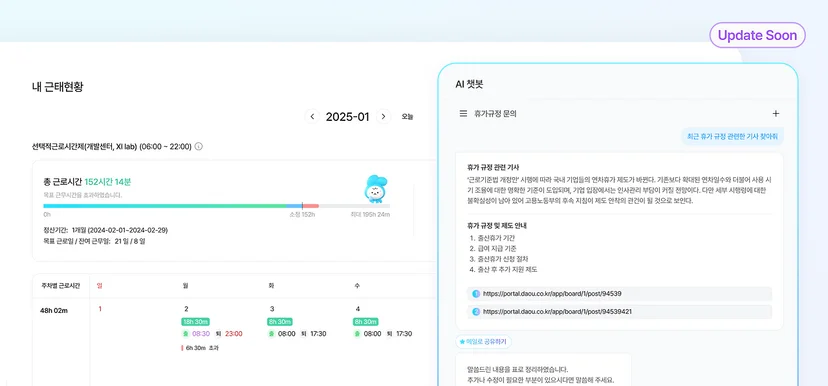Click 총 근로시간 152시간 14분 text
The image size is (828, 386).
87,182
